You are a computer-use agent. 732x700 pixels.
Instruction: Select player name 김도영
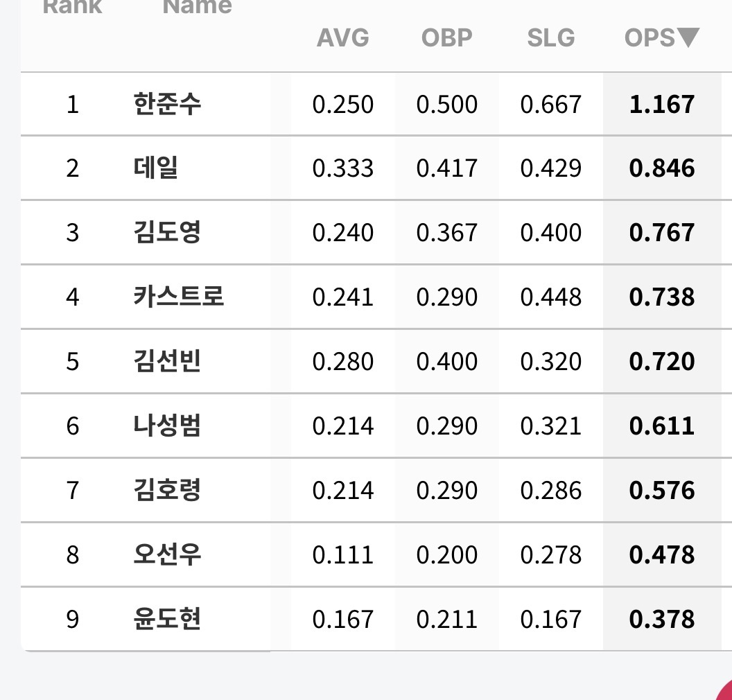167,232
